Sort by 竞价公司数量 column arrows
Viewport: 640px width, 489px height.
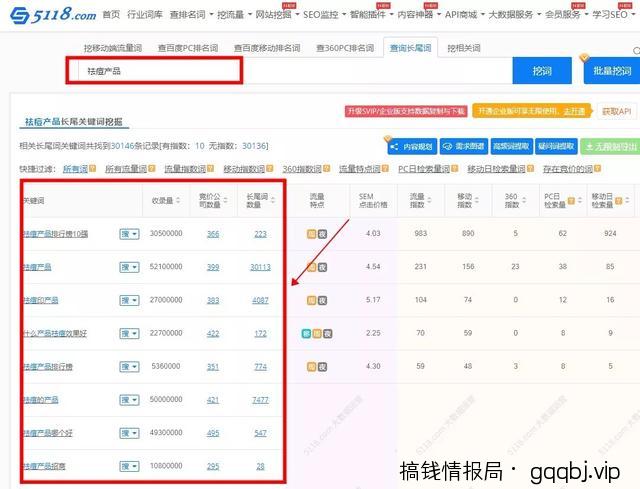coord(226,200)
